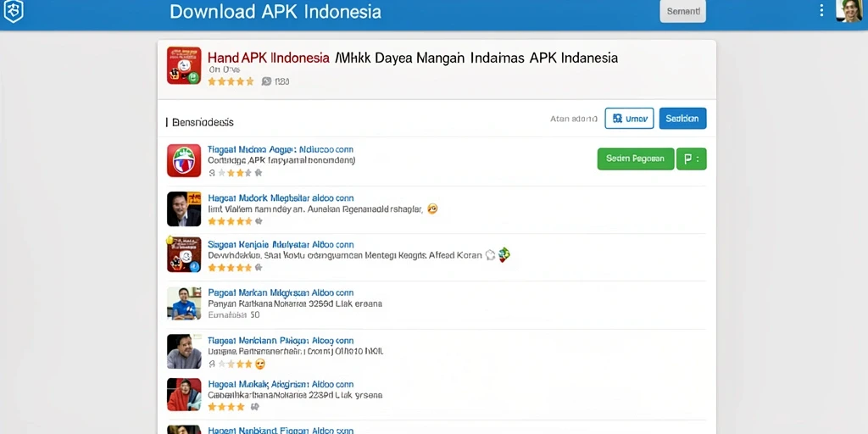Click the comment count icon near the rating
The image size is (868, 434).
[267, 81]
